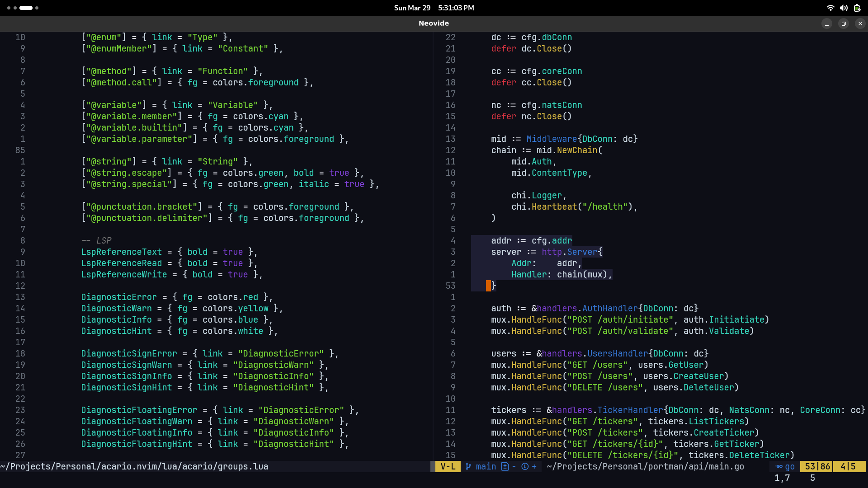Click the battery status icon
Viewport: 868px width, 488px height.
click(x=857, y=8)
